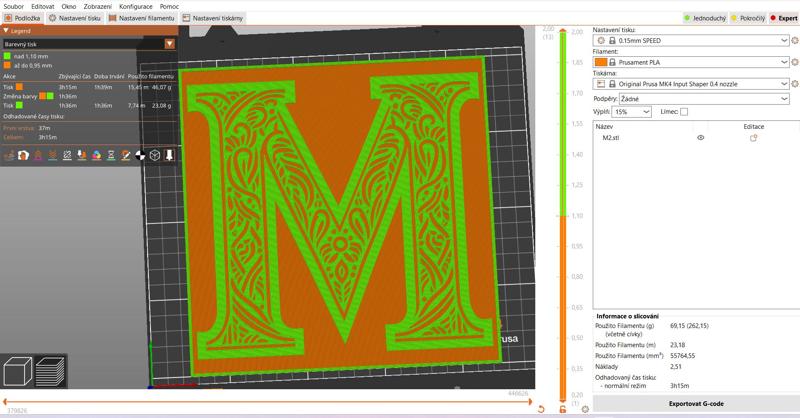Image resolution: width=800 pixels, height=418 pixels.
Task: Switch to Nastavení tiskárny tab
Action: coord(213,18)
